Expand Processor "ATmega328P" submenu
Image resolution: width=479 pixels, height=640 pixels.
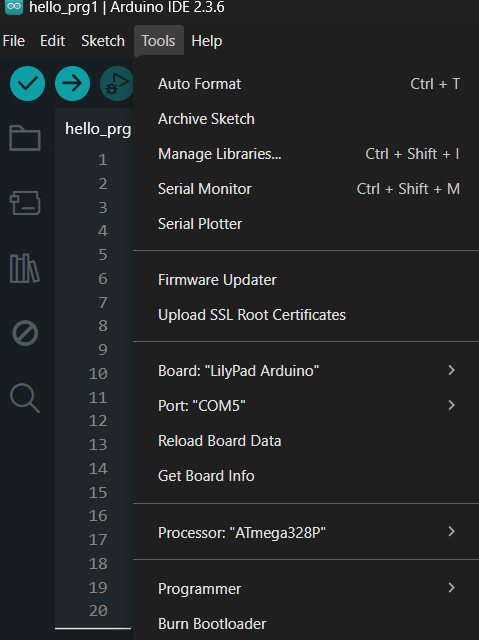tap(306, 533)
